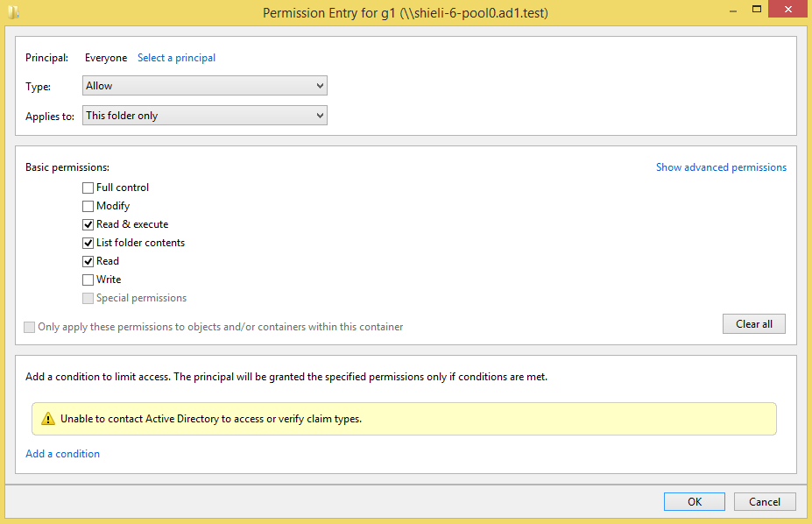
Task: Confirm with the OK button
Action: coord(695,501)
